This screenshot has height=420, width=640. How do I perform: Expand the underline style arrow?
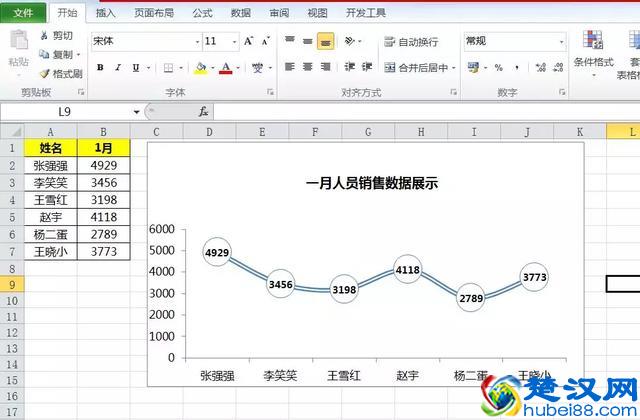pos(148,68)
